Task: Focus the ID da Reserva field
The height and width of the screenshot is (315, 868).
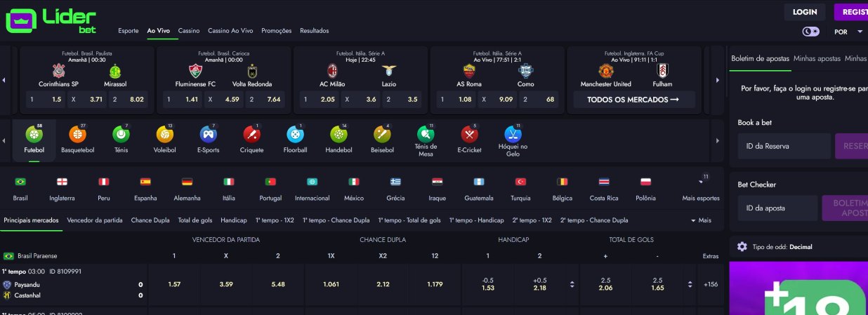Action: [782, 146]
